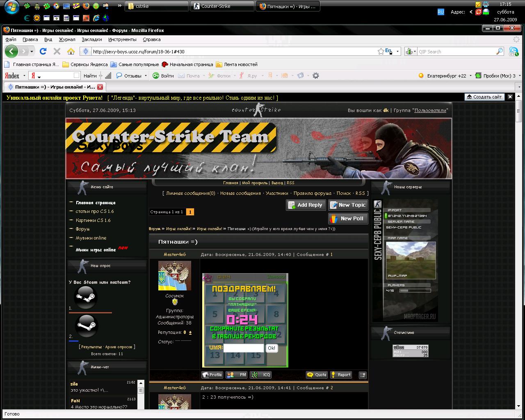
Task: Switch to the Counter-Strike taskbar window
Action: tap(223, 6)
